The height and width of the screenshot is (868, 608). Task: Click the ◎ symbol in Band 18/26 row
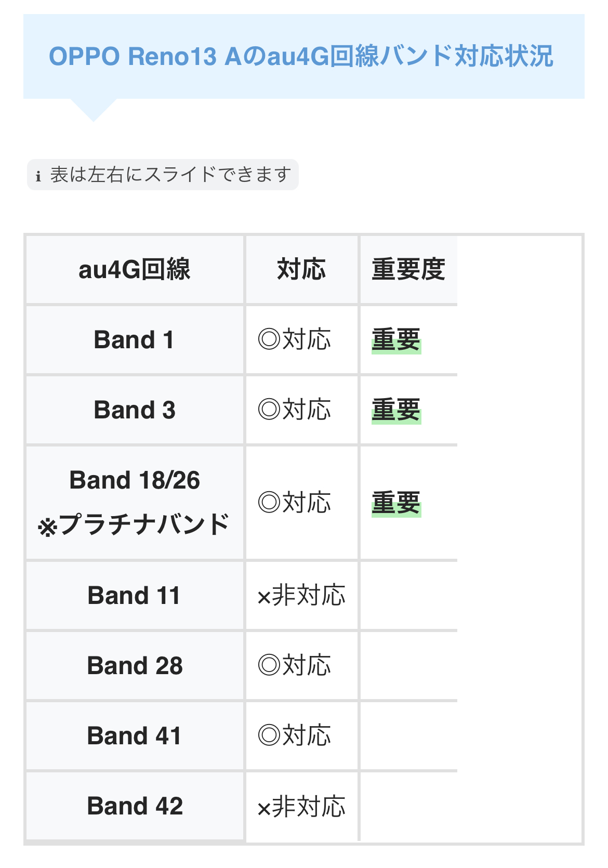click(269, 503)
